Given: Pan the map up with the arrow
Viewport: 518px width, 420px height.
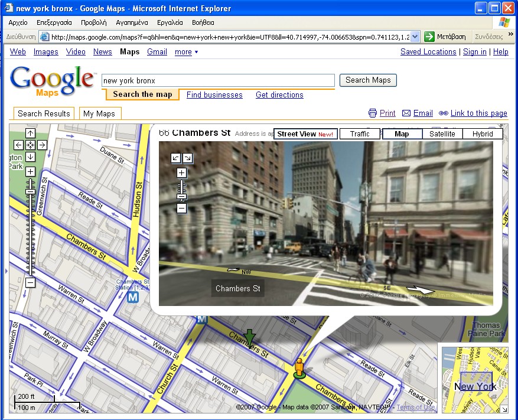Looking at the screenshot, I should pos(30,134).
